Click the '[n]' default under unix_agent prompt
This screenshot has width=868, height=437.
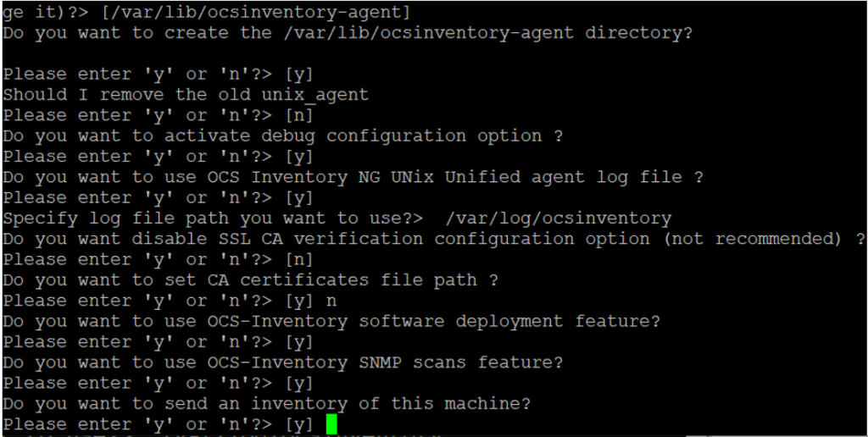(299, 116)
